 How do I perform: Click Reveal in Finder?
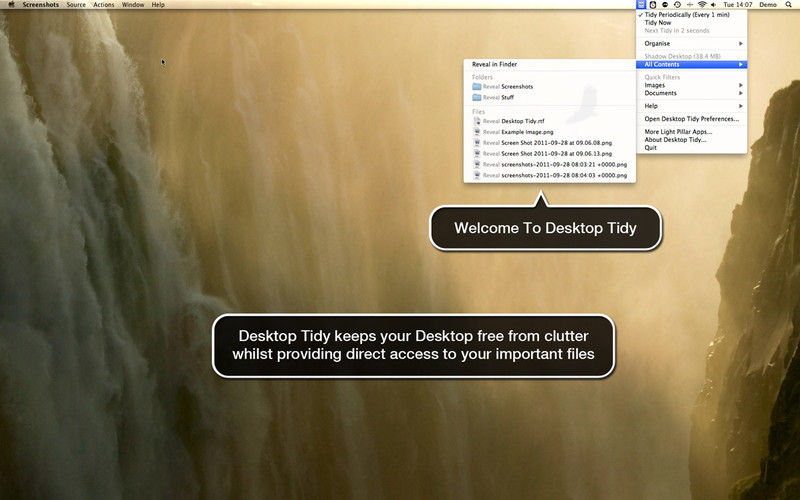(x=495, y=66)
